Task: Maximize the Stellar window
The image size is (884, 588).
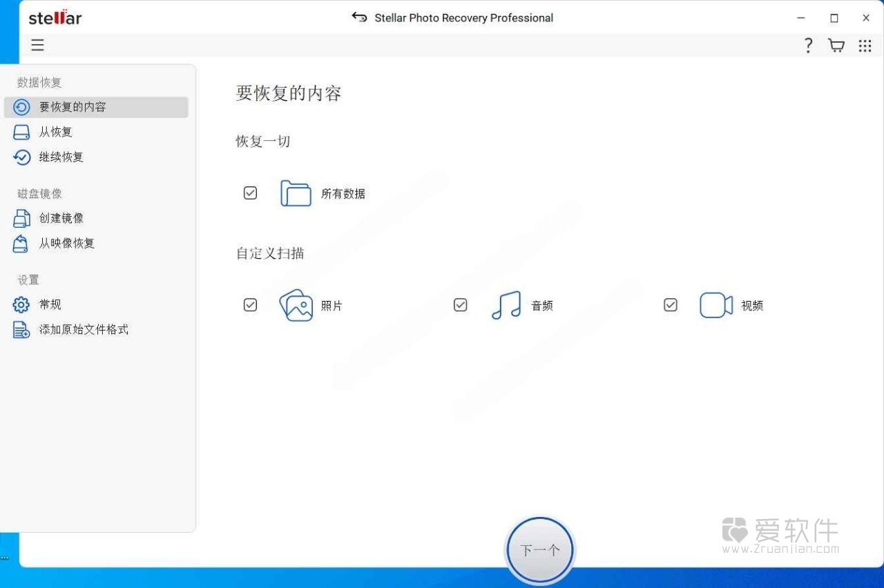Action: tap(834, 18)
